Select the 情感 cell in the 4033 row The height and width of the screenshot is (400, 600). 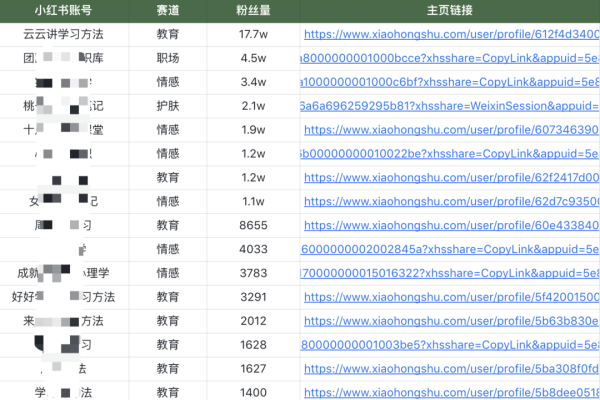pos(168,249)
